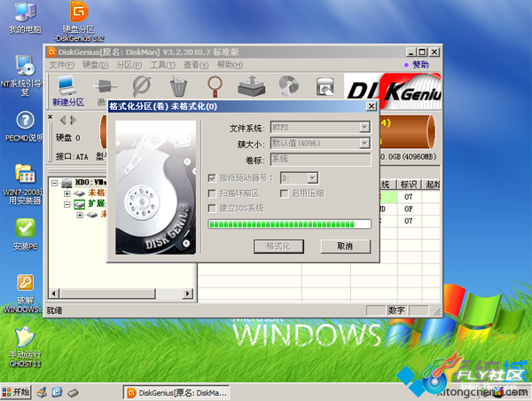Open the manual run GHOST11 desktop icon
Screen dimensions: 532x401
click(x=25, y=347)
